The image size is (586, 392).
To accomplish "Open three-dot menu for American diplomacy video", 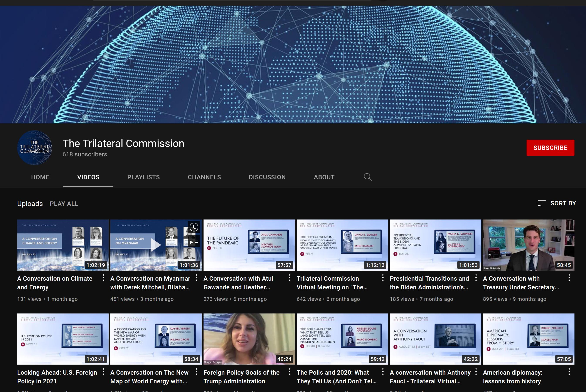I will (569, 372).
